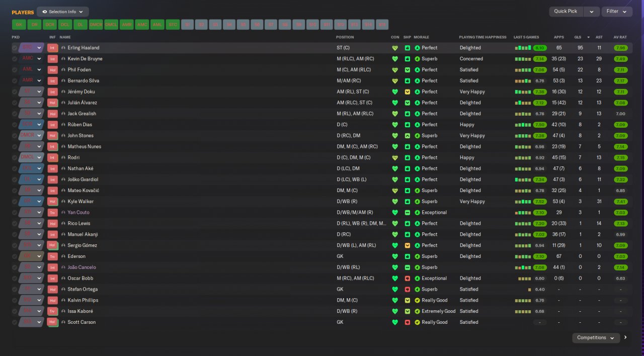The width and height of the screenshot is (644, 356).
Task: Click the player profile icon beside Phil Foden
Action: (63, 70)
